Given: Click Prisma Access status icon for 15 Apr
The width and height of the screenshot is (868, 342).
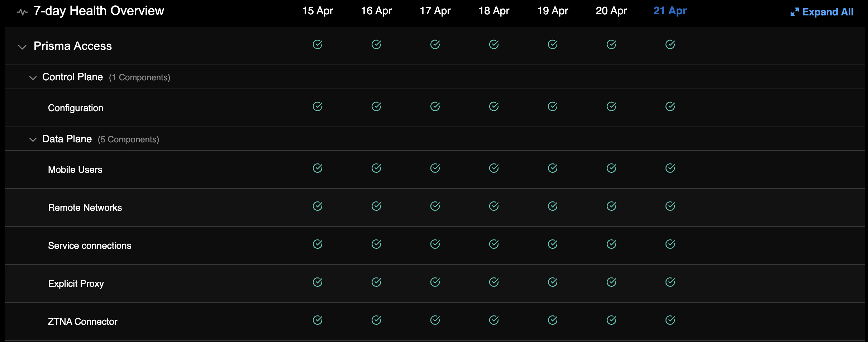Looking at the screenshot, I should click(x=318, y=44).
